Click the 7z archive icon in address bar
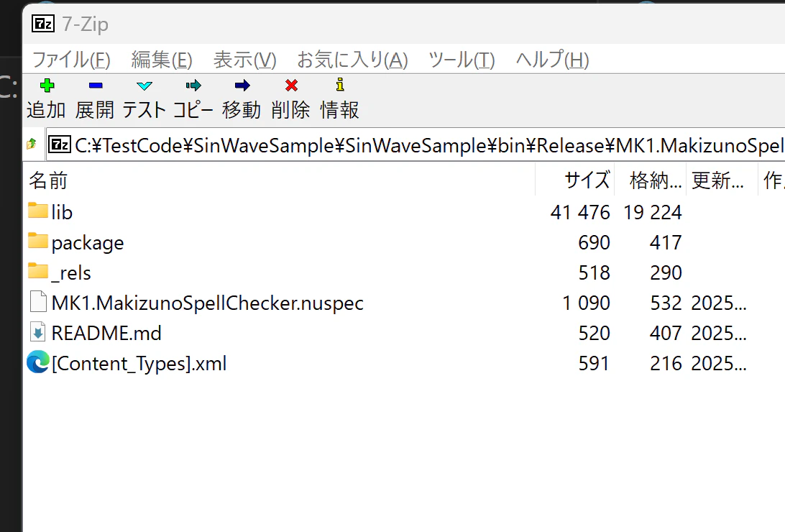The image size is (785, 532). 60,145
